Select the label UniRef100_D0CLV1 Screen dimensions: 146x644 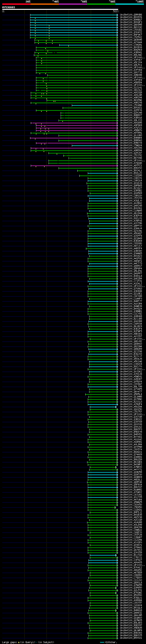click(131, 218)
